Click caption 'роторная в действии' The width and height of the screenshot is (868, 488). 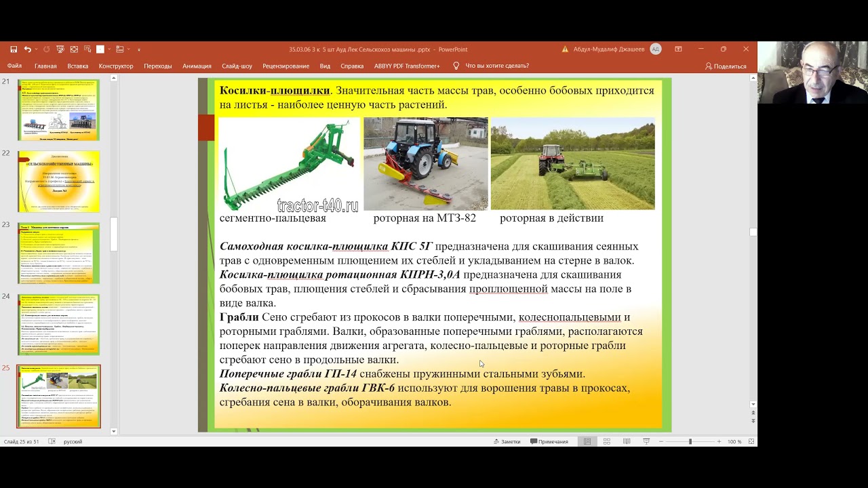click(x=551, y=218)
